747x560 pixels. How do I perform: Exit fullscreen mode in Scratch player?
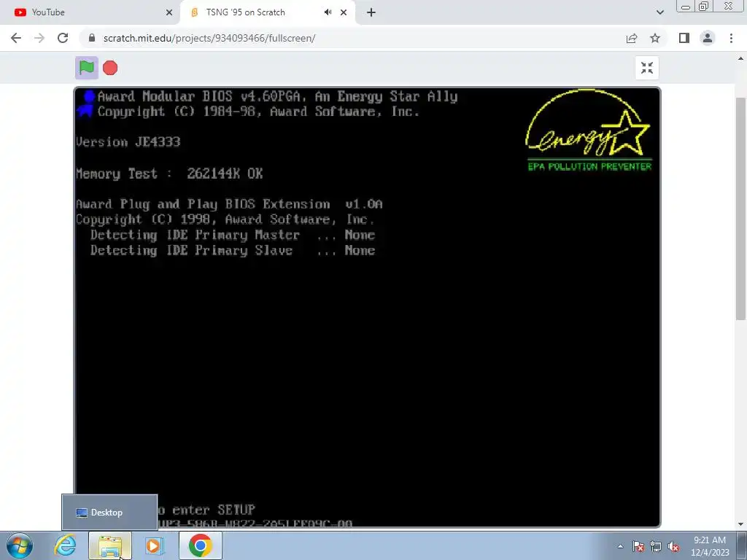point(646,68)
